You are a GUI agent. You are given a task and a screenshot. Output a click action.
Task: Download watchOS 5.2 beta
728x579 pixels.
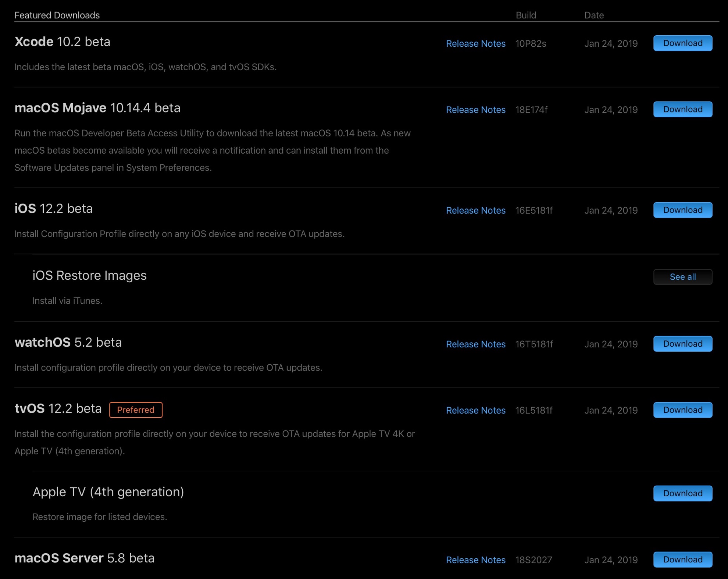coord(683,344)
